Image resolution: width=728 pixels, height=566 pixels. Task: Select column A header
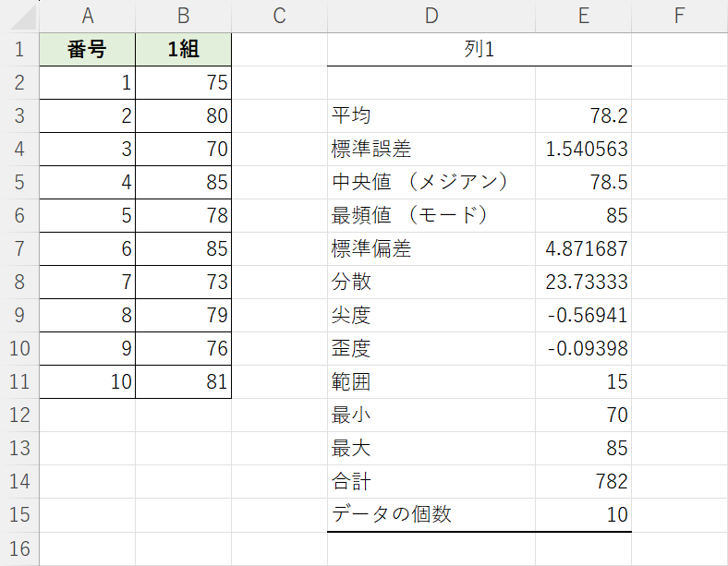point(87,17)
